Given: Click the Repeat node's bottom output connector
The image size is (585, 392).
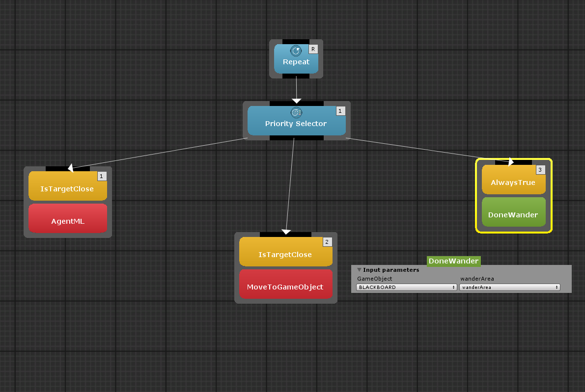Looking at the screenshot, I should point(296,76).
